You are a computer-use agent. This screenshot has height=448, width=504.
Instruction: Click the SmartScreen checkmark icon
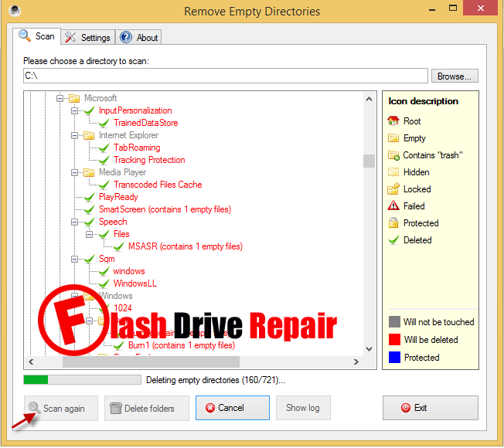pos(89,209)
